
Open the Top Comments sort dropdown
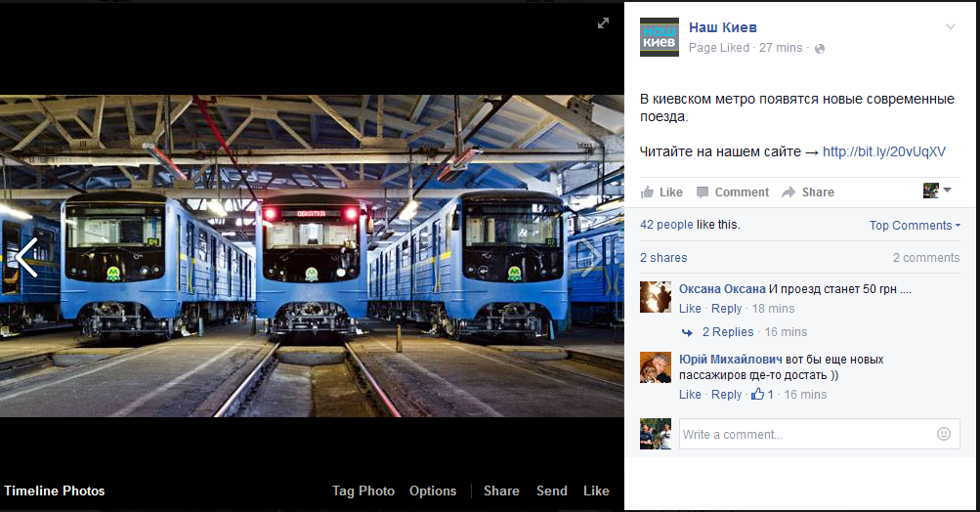point(915,226)
